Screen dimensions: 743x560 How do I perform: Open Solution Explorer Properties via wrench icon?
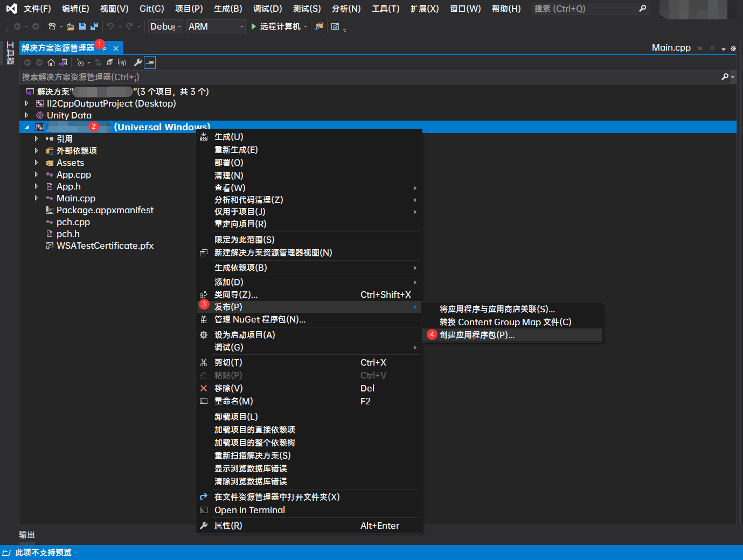pos(138,62)
